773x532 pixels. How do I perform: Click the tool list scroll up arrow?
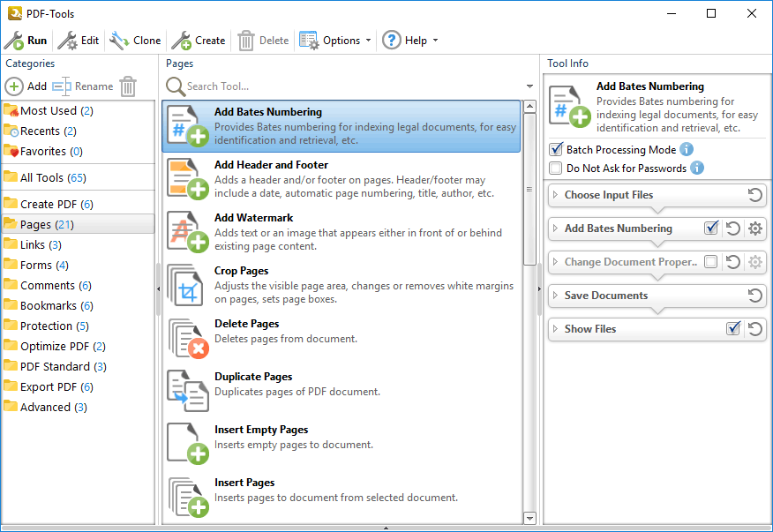coord(529,106)
